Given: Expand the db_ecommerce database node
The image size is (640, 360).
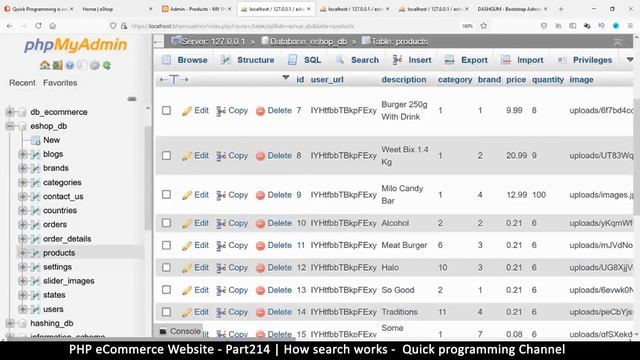Looking at the screenshot, I should click(10, 112).
